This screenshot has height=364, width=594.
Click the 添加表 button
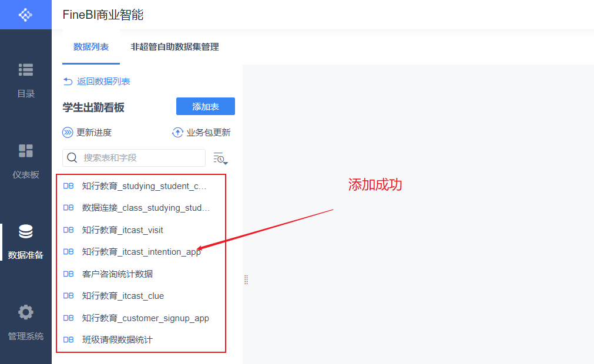point(205,106)
